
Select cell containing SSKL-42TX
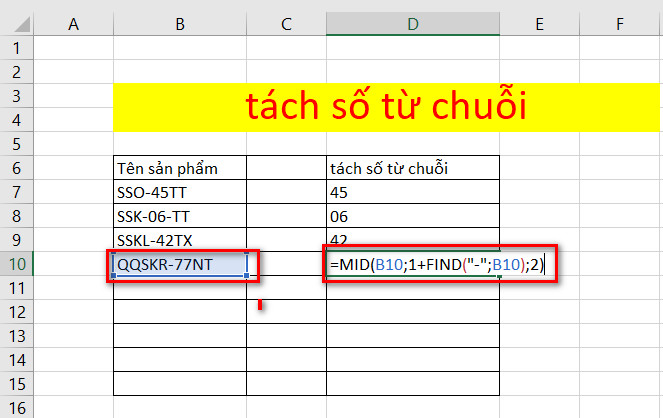pos(180,240)
